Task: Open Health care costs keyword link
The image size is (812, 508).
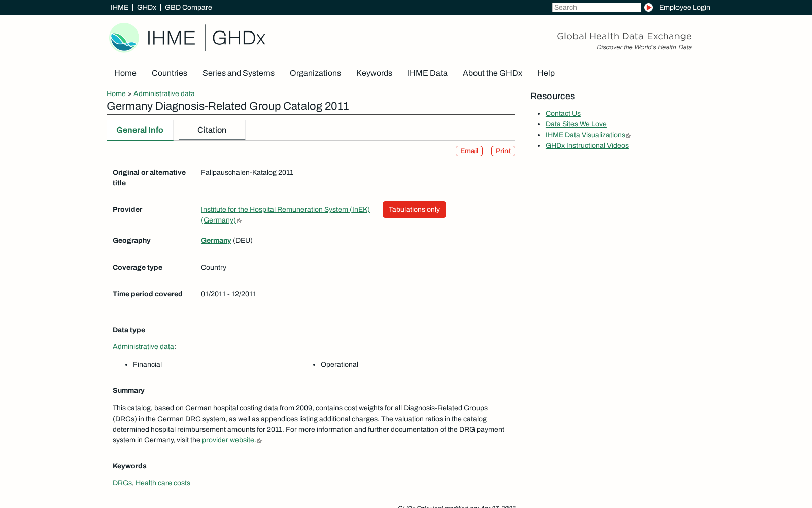Action: [163, 483]
